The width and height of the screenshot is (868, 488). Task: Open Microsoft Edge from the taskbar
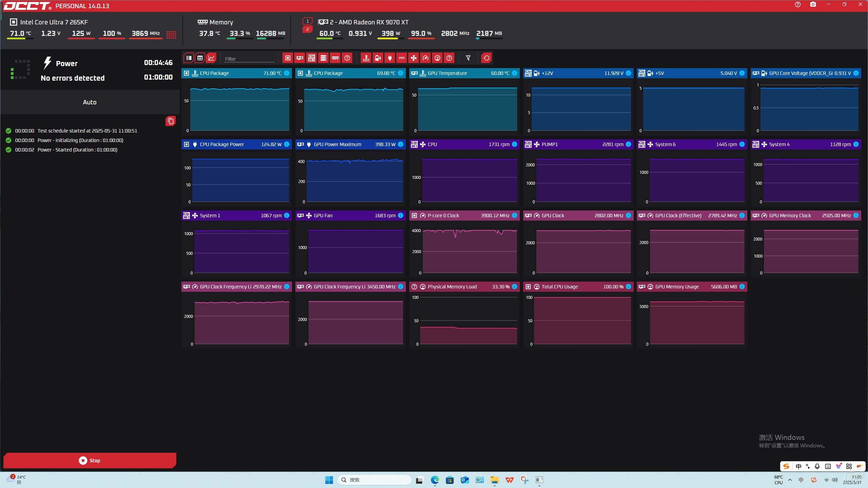pyautogui.click(x=435, y=480)
